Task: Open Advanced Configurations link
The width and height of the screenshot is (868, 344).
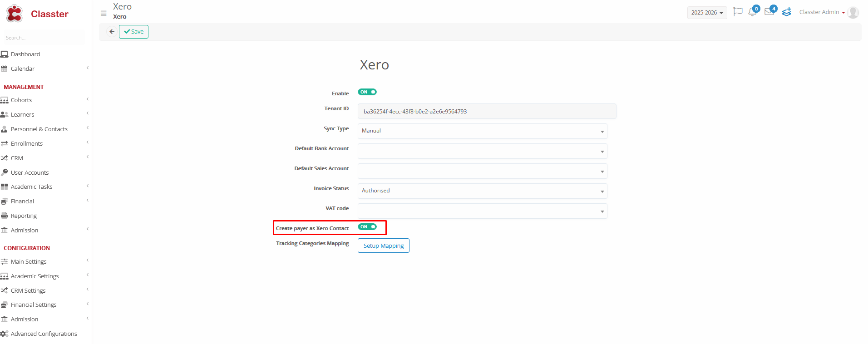Action: click(x=44, y=334)
